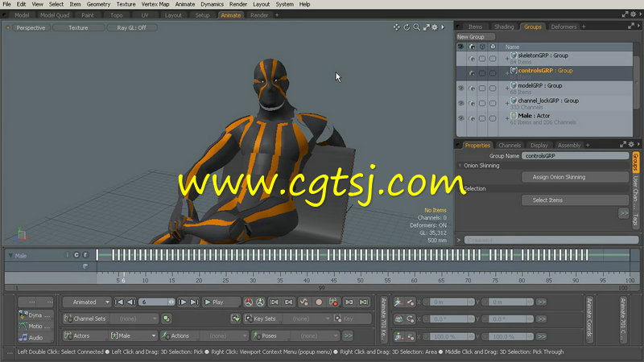Expand Male actor tree
Image resolution: width=644 pixels, height=362 pixels.
click(507, 118)
